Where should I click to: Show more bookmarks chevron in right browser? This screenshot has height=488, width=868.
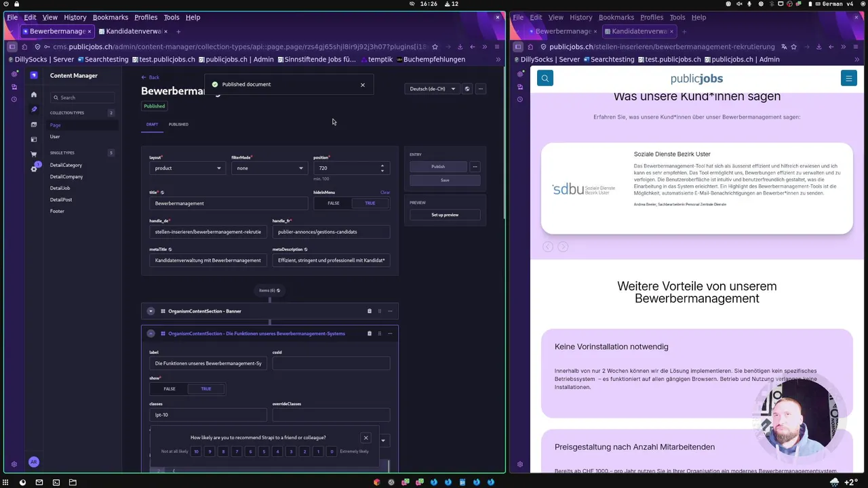pos(858,60)
